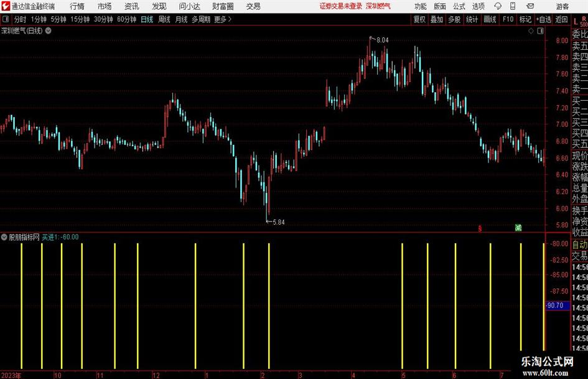Click the 多股 toolbar button
The width and height of the screenshot is (588, 379).
pyautogui.click(x=454, y=19)
